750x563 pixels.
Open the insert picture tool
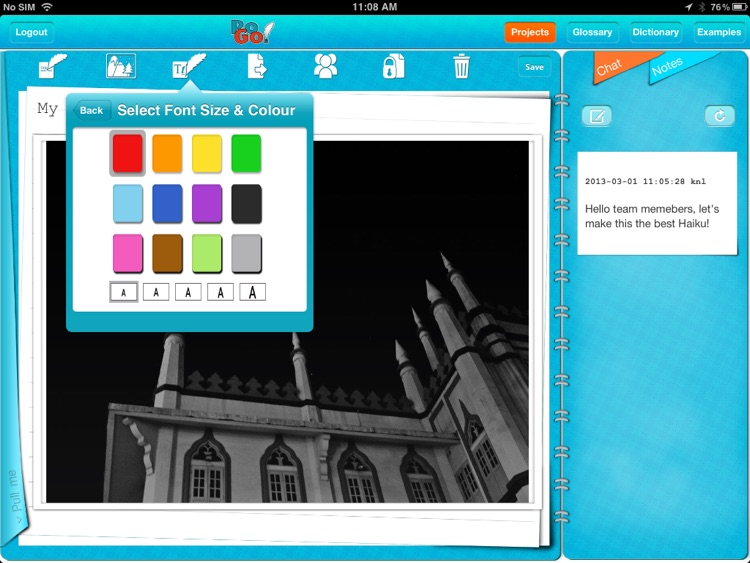pyautogui.click(x=121, y=67)
